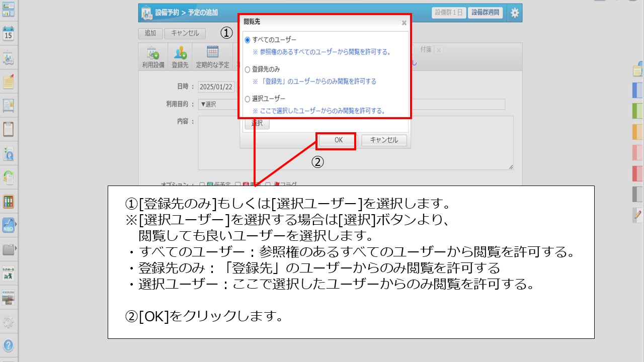Open the clipboard sidebar icon
Viewport: 644px width, 362px height.
point(8,130)
